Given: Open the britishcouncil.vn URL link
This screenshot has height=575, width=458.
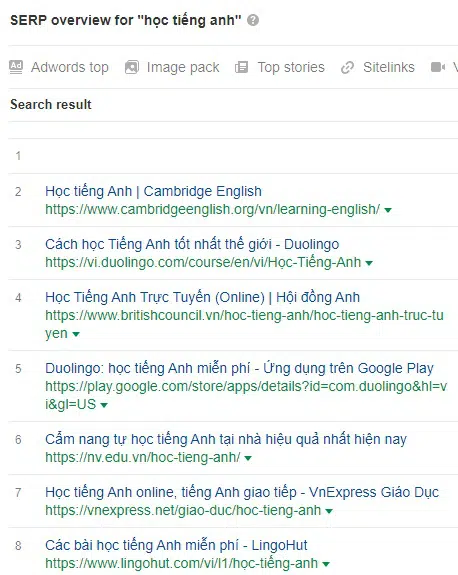Looking at the screenshot, I should click(244, 324).
